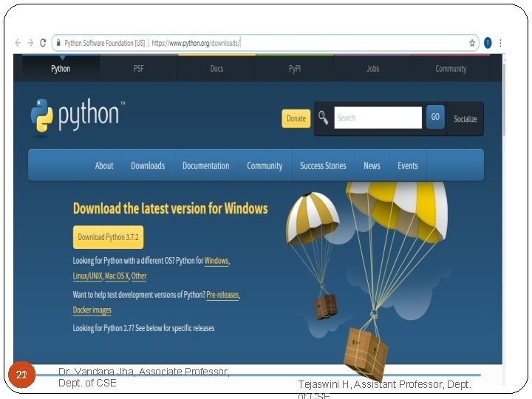
Task: Open Success Stories in the navigation
Action: tap(323, 166)
